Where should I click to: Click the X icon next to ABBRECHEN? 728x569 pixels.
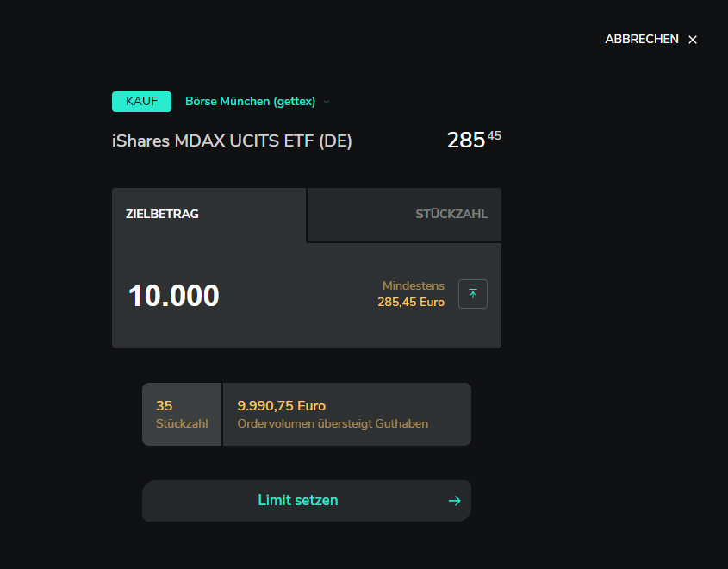click(x=693, y=40)
